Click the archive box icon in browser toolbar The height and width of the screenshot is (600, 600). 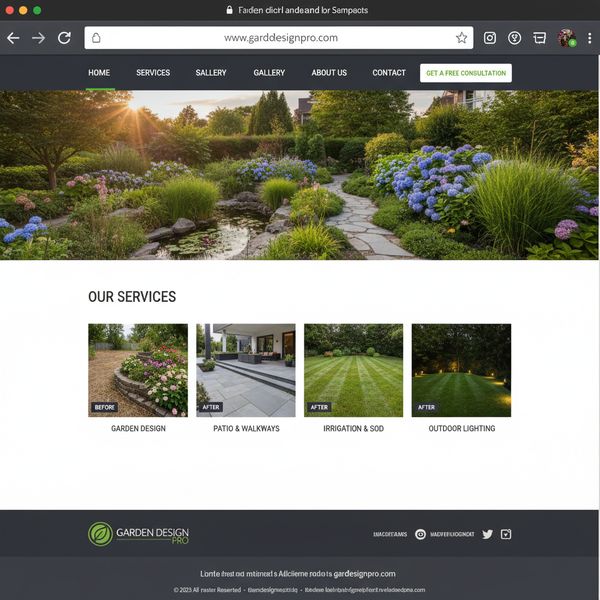540,38
